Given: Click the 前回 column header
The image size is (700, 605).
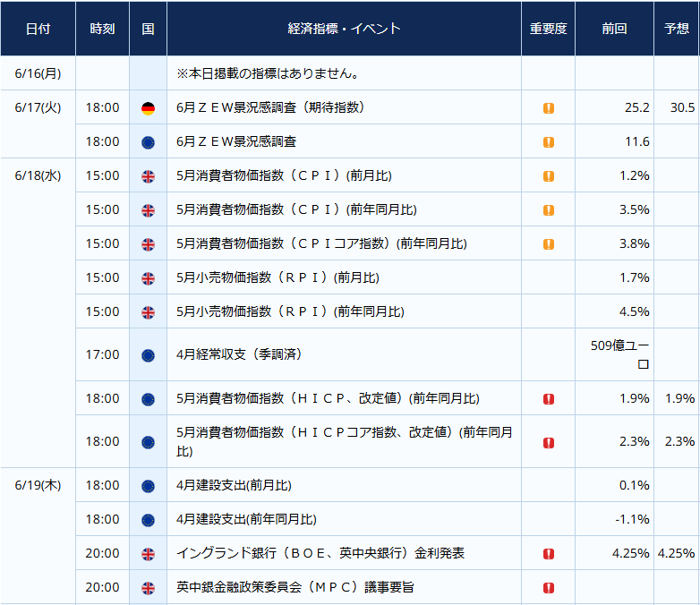Looking at the screenshot, I should pyautogui.click(x=614, y=29).
